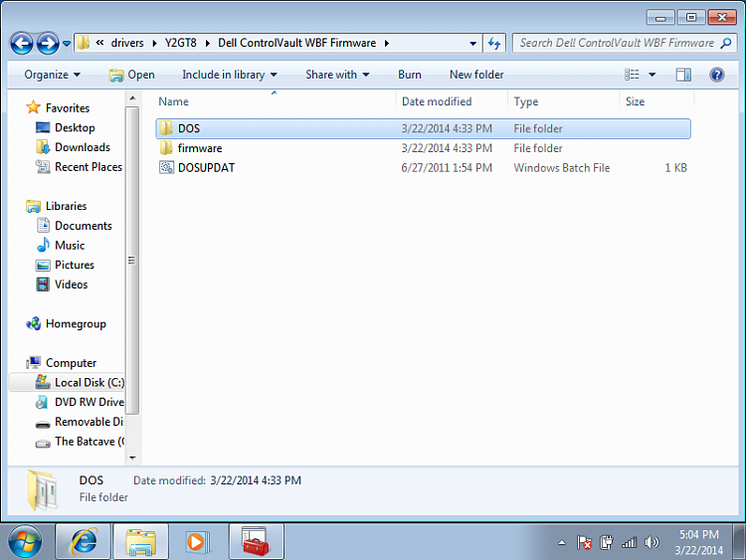
Task: Open the views More options dropdown arrow
Action: click(653, 75)
